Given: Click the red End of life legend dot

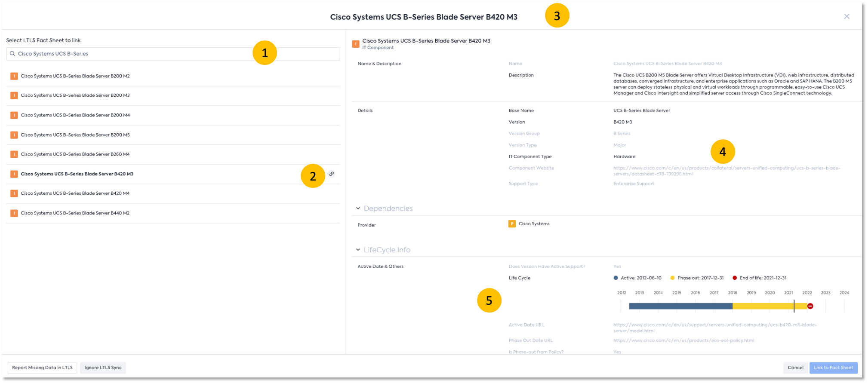Looking at the screenshot, I should click(735, 278).
